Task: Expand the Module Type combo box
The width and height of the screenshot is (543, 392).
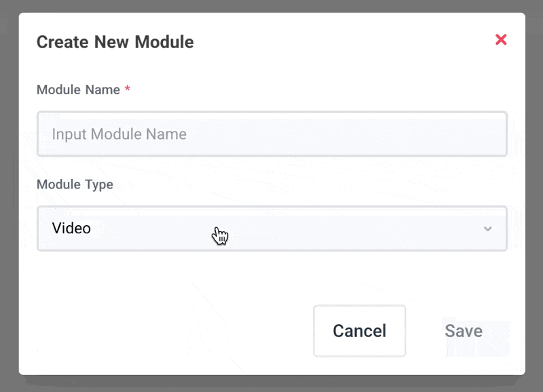Action: tap(271, 229)
